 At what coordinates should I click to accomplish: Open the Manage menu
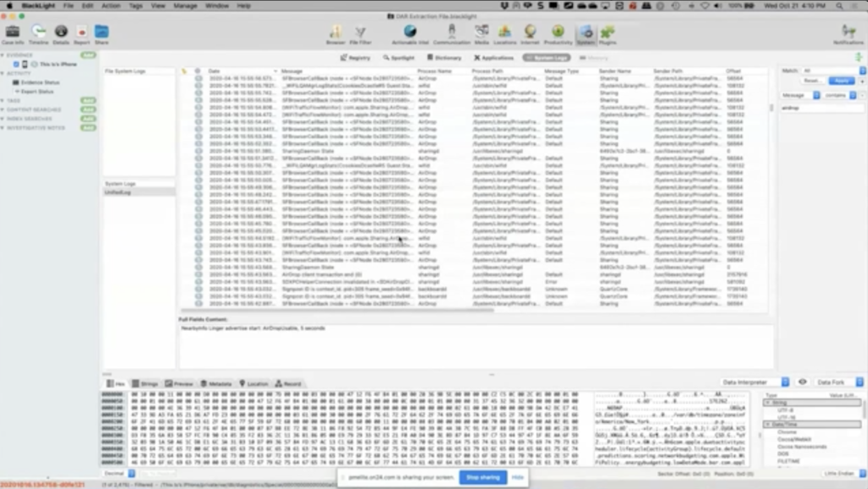(x=185, y=6)
